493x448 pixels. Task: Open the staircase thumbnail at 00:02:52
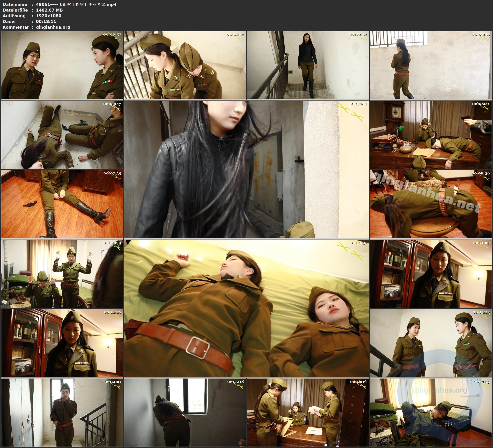[308, 65]
